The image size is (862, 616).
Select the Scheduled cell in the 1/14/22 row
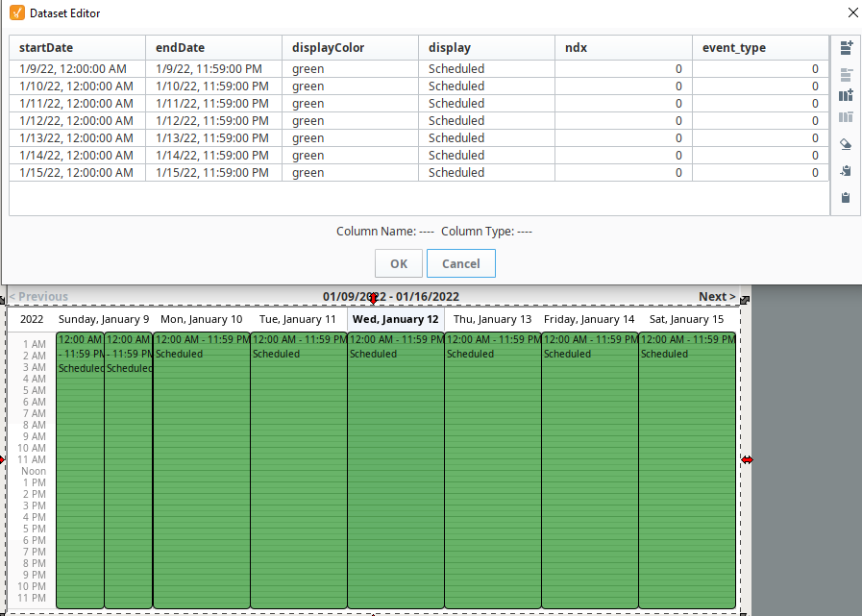(486, 156)
